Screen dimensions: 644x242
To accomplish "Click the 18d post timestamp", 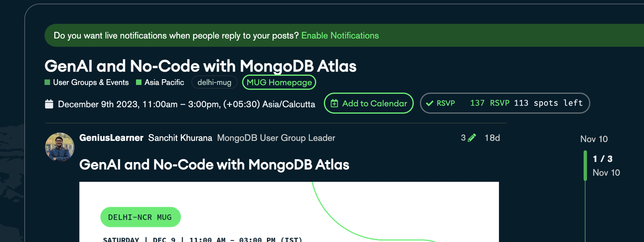I will point(492,138).
